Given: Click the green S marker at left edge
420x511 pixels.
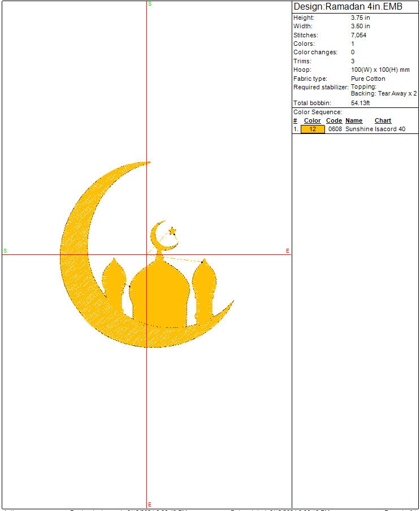Looking at the screenshot, I should click(x=5, y=250).
